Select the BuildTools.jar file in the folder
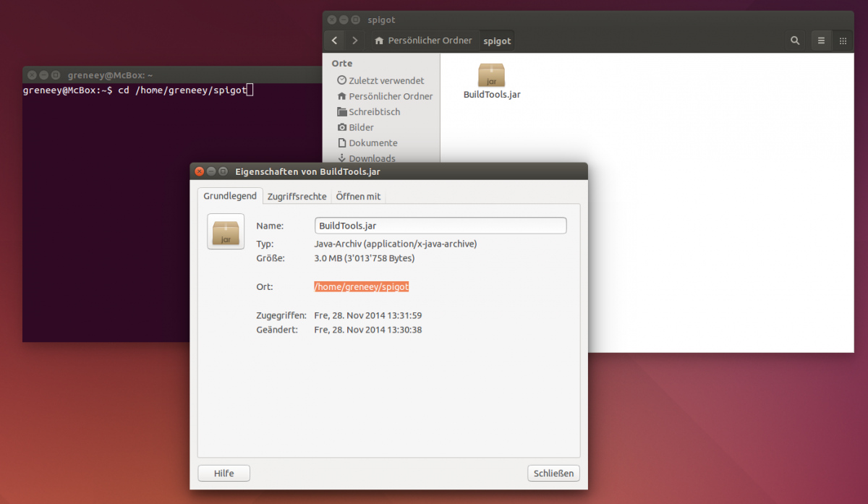868x504 pixels. point(492,80)
